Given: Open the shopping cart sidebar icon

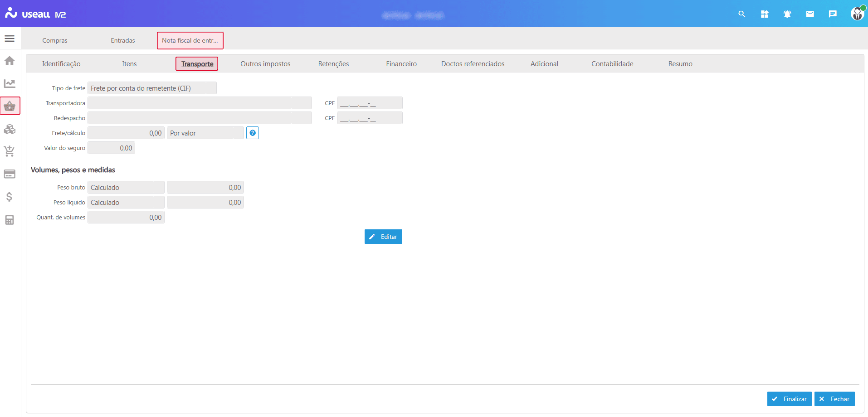Looking at the screenshot, I should [x=10, y=151].
